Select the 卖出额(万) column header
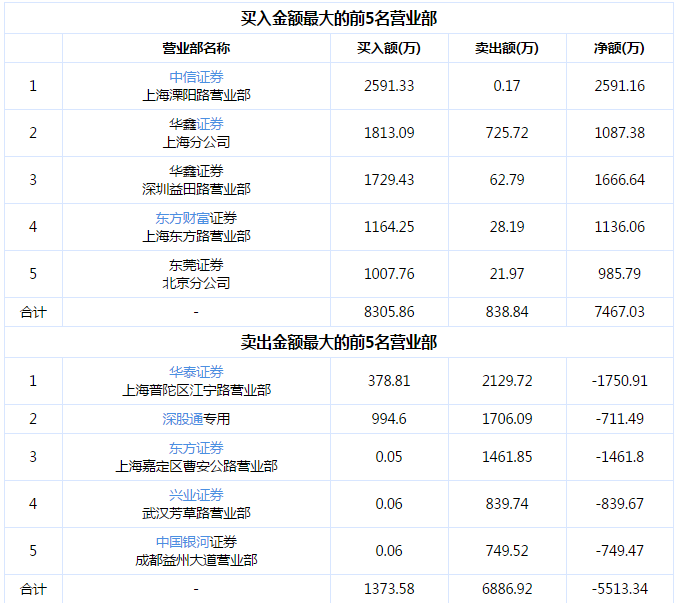 click(507, 48)
